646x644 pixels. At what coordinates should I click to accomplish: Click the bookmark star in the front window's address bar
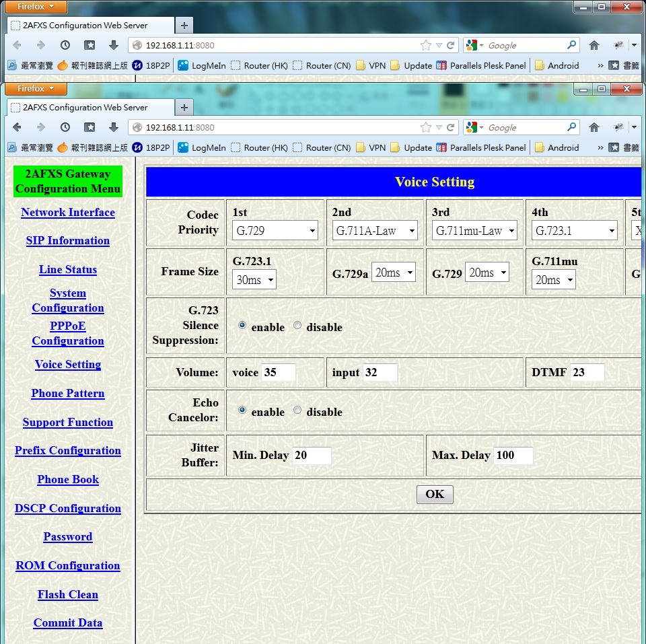click(425, 127)
